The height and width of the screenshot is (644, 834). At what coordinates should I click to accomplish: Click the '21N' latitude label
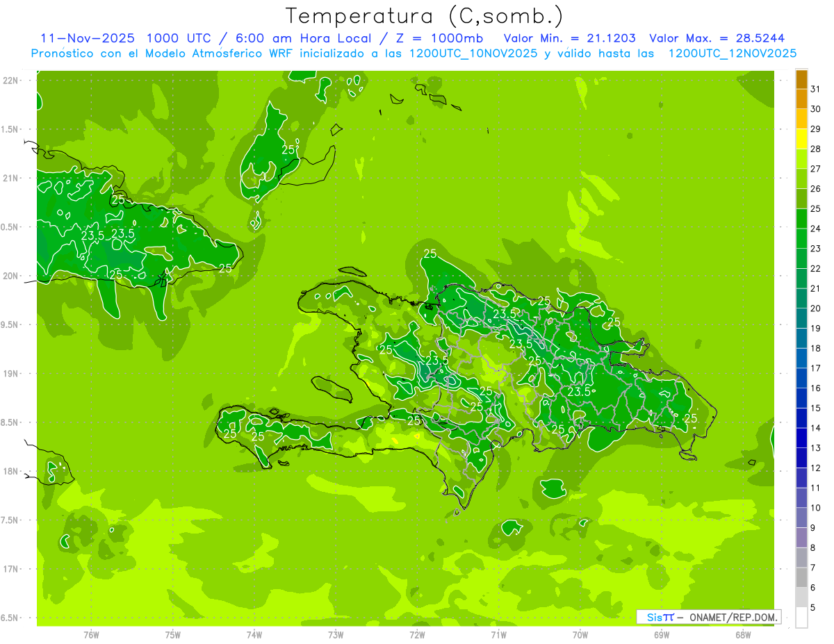click(x=11, y=178)
